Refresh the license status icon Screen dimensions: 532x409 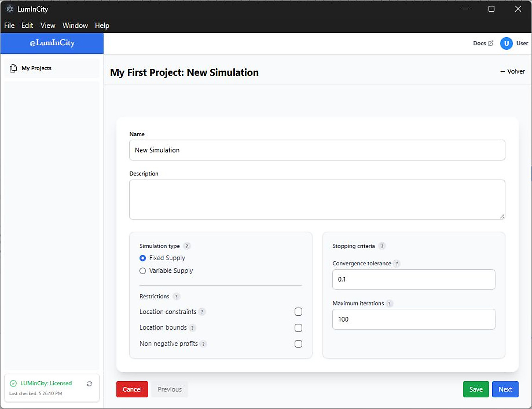pyautogui.click(x=89, y=384)
